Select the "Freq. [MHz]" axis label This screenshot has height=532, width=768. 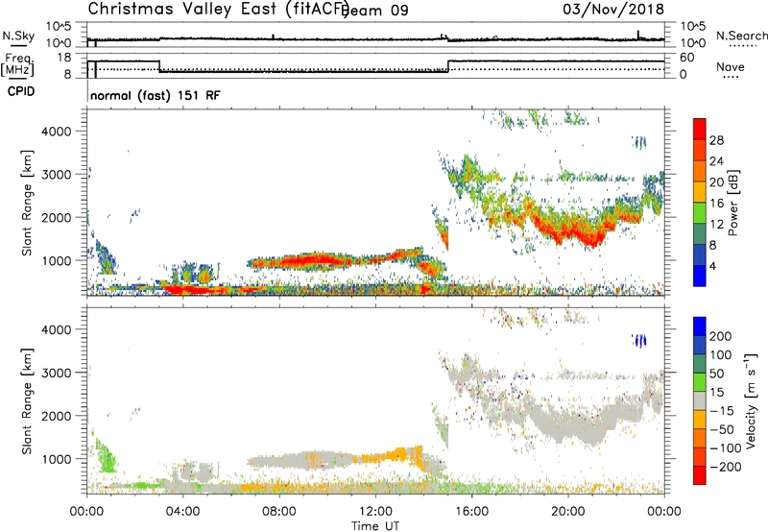17,65
